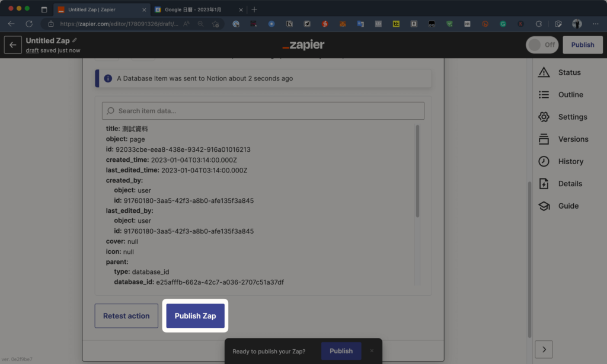Click the Notion extension icon in browser toolbar
The width and height of the screenshot is (607, 364).
pyautogui.click(x=289, y=24)
